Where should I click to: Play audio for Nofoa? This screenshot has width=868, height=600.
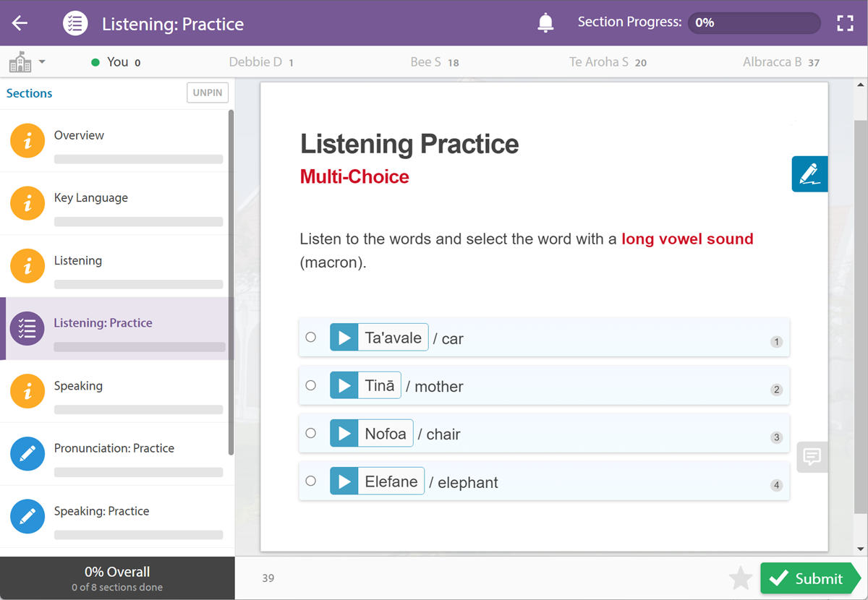point(344,433)
